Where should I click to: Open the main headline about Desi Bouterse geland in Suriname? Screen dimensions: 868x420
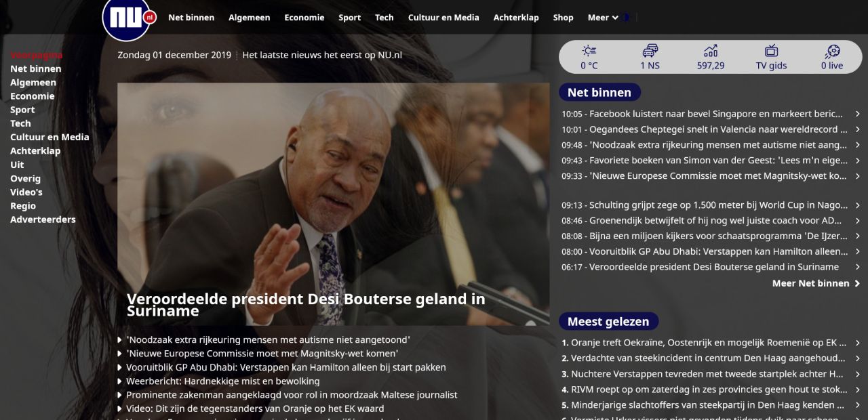point(306,305)
